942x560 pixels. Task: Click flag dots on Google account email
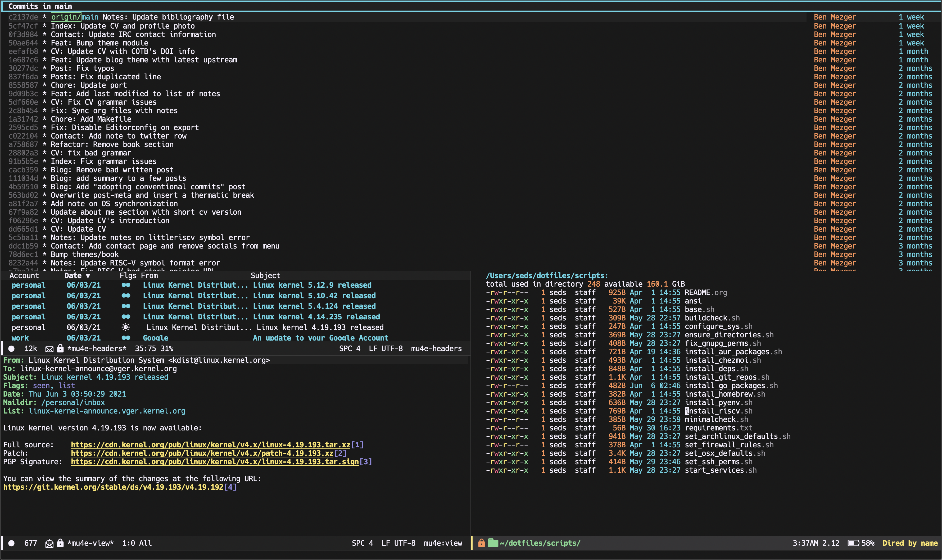click(x=126, y=338)
